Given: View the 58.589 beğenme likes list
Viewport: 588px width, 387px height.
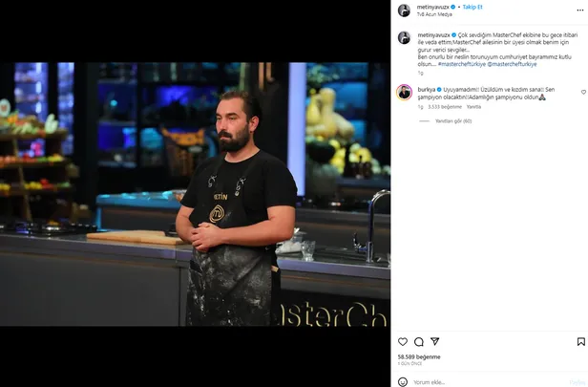Looking at the screenshot, I should point(419,357).
